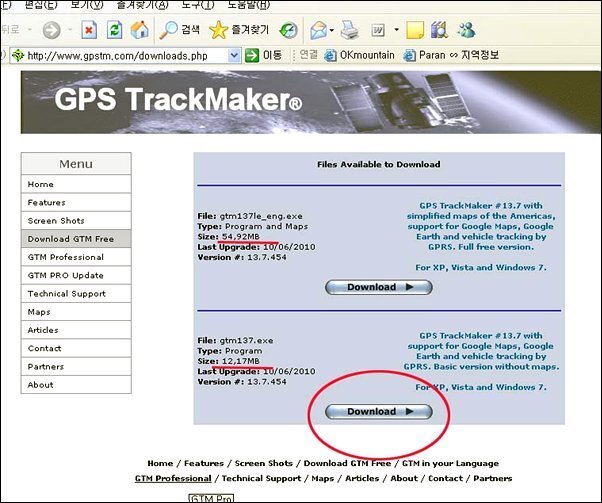The width and height of the screenshot is (602, 503).
Task: Open the Edit (편집) menu
Action: coord(41,5)
